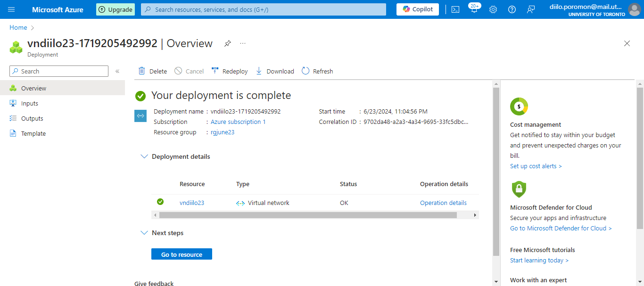Pin the deployment overview to dashboard
Image resolution: width=644 pixels, height=286 pixels.
(227, 43)
